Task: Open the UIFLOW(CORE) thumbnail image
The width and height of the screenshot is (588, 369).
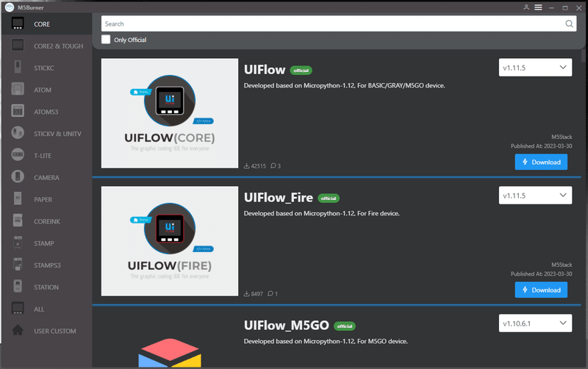Action: (x=170, y=113)
